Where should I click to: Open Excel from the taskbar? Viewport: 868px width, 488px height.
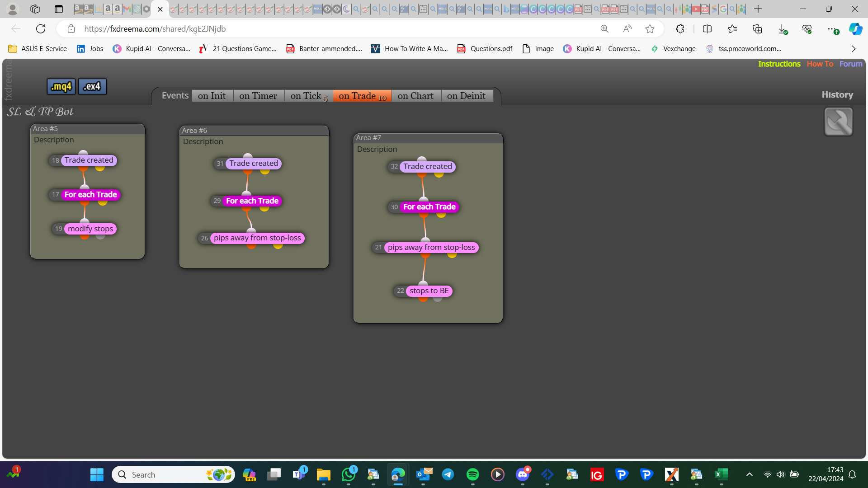pos(721,474)
